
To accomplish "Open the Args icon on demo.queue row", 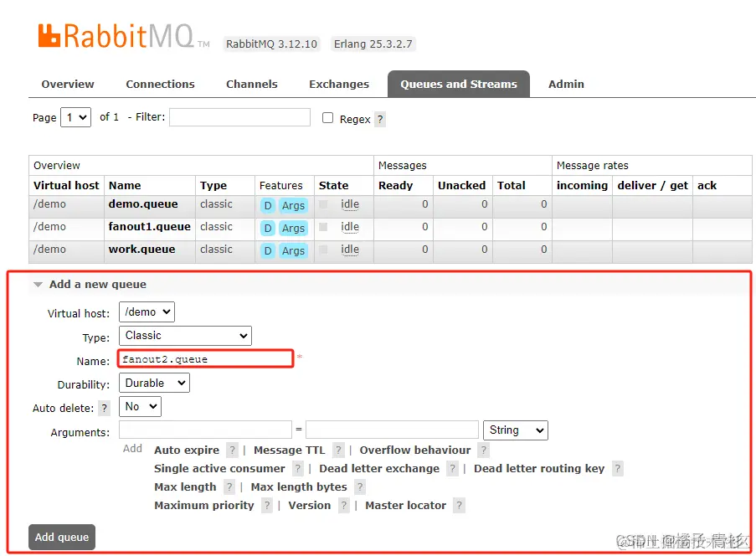I will click(x=293, y=205).
